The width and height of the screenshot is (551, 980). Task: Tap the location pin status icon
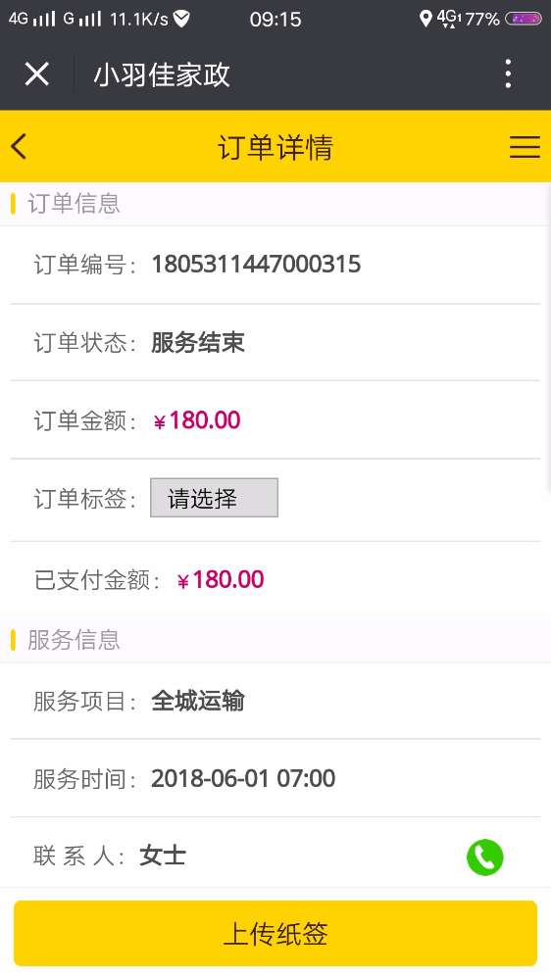coord(426,19)
